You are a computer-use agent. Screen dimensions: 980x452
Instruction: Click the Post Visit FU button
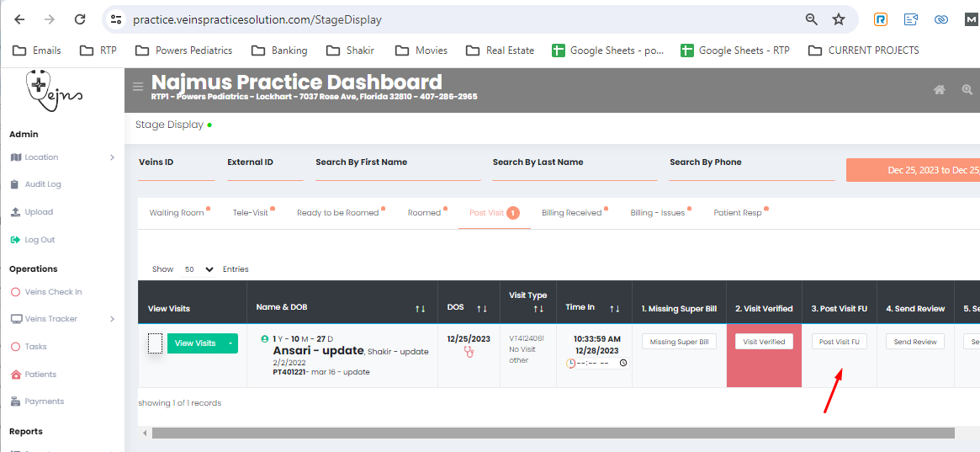point(839,342)
